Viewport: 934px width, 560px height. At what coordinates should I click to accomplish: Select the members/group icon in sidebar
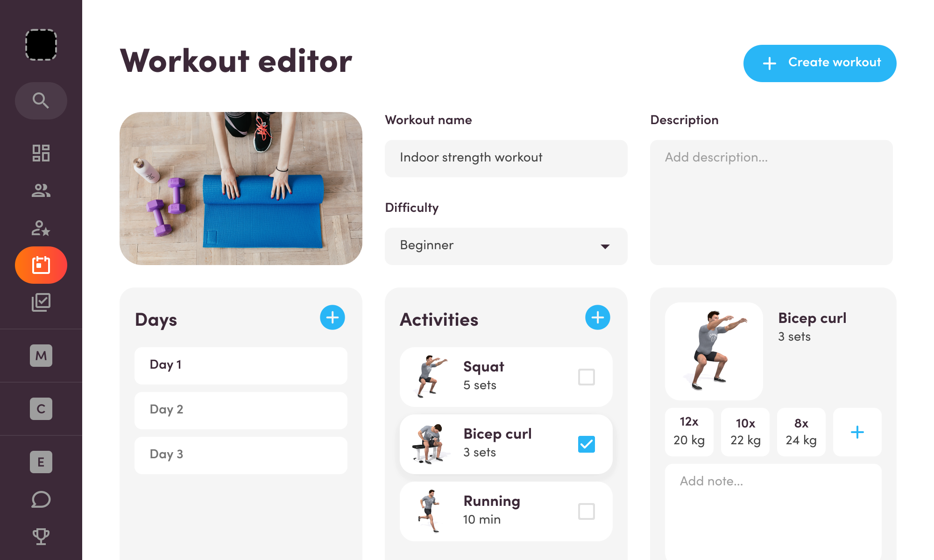tap(40, 190)
